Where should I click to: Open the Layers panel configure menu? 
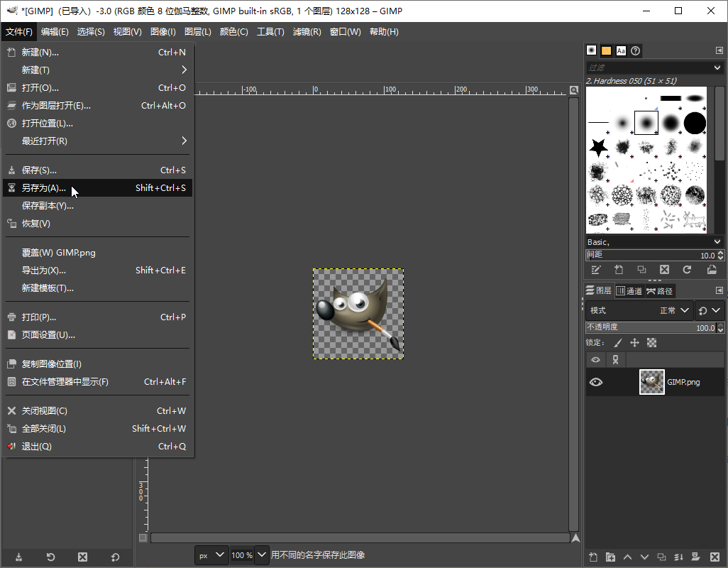coord(720,290)
